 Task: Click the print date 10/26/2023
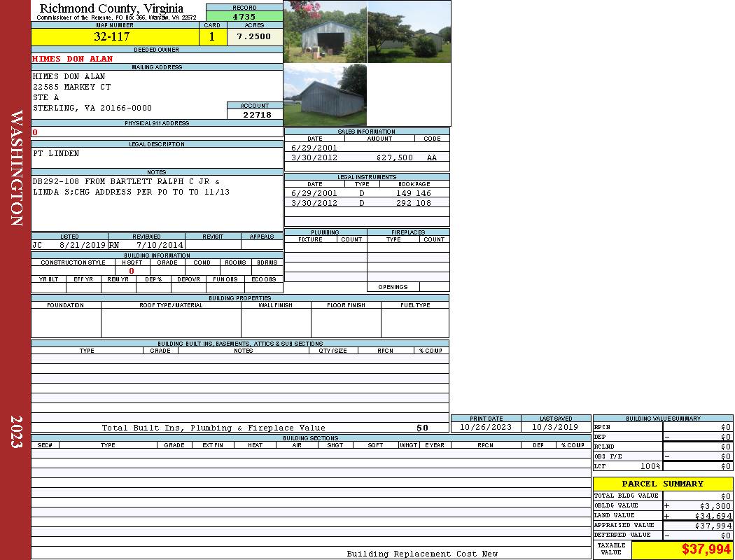click(485, 427)
